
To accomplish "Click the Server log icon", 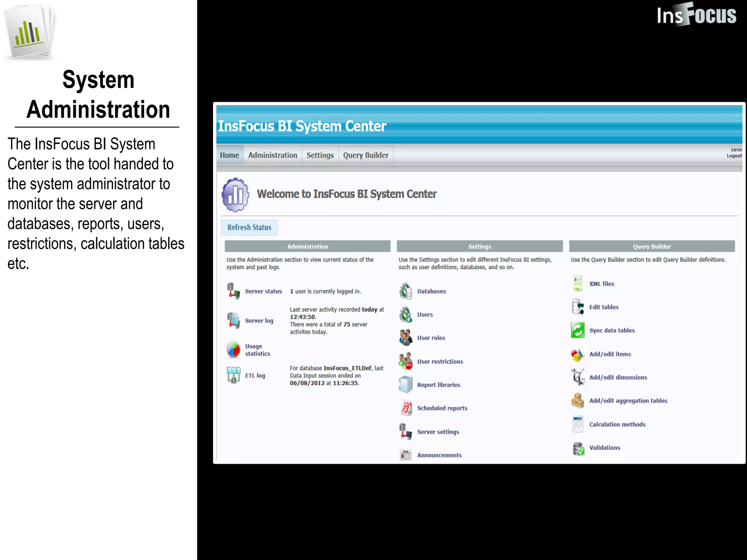I will point(233,320).
